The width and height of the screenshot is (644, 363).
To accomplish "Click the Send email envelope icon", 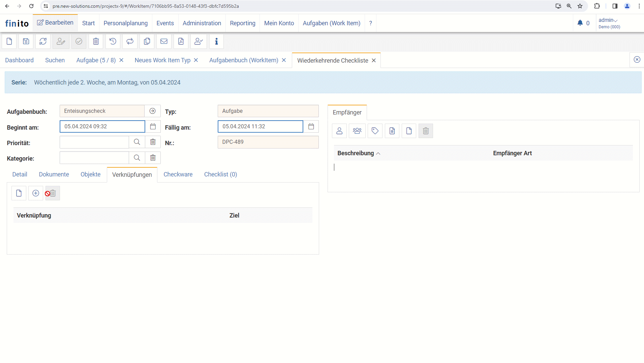I will click(x=164, y=41).
